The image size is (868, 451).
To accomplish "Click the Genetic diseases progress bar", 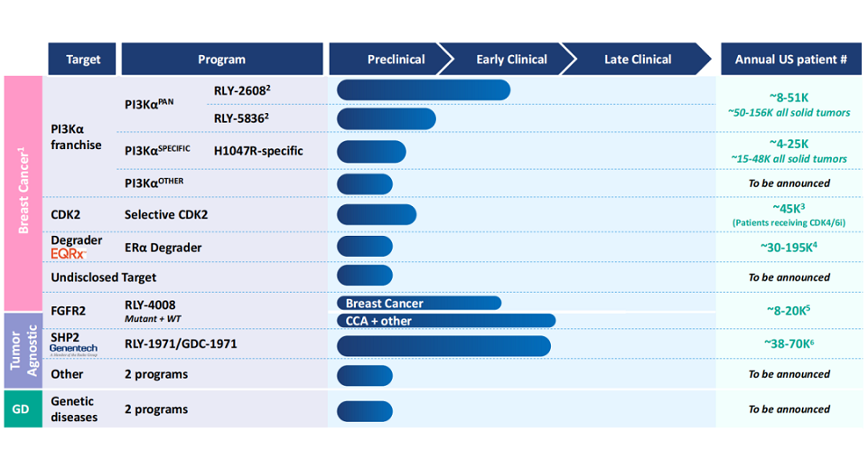I will tap(365, 411).
